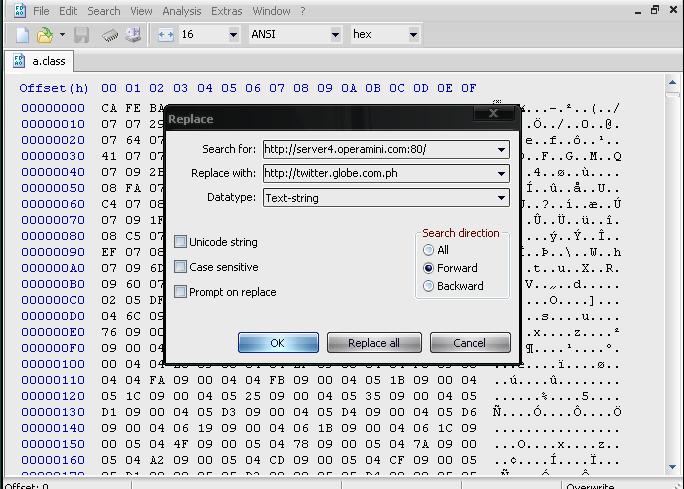Viewport: 684px width, 489px height.
Task: Select the Backward search direction radio
Action: coord(428,286)
